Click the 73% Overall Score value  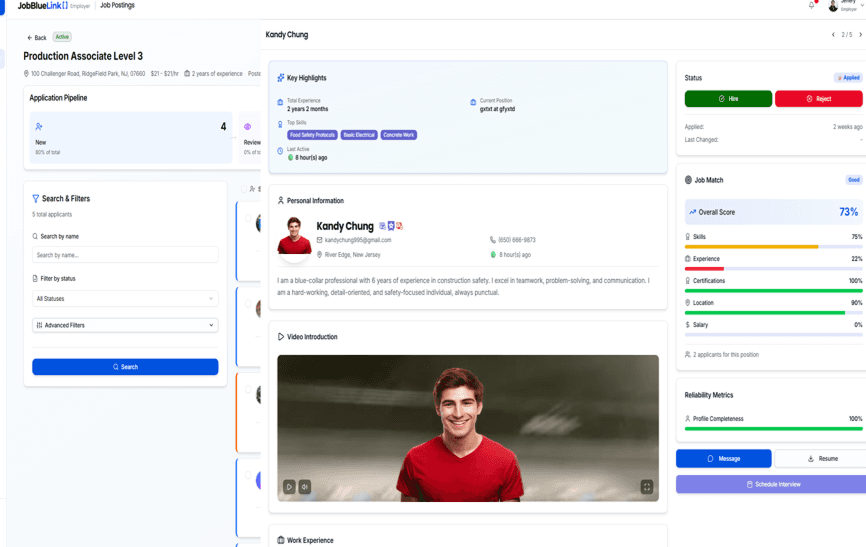(x=848, y=212)
